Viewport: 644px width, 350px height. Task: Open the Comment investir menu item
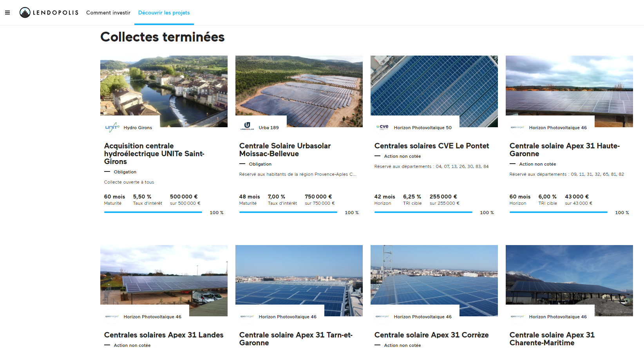pyautogui.click(x=108, y=13)
